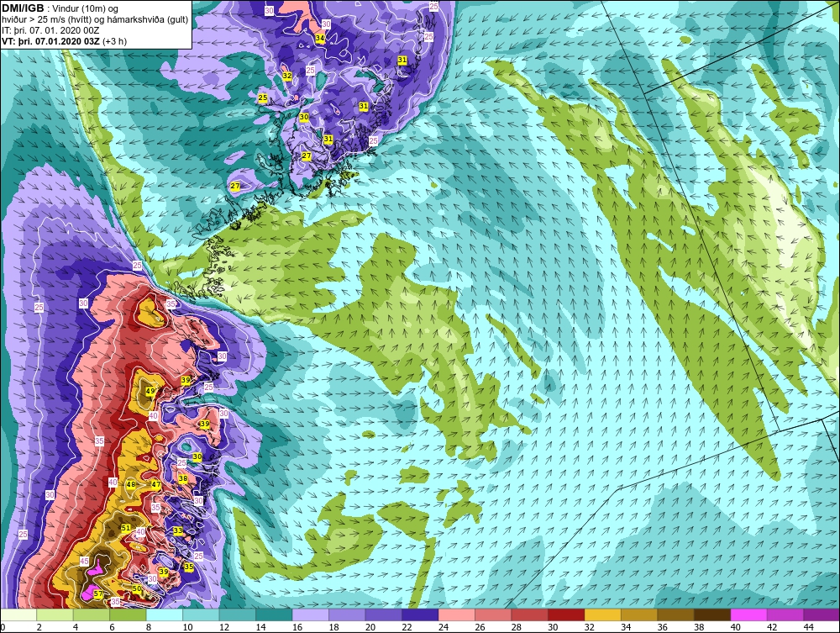Pick the 16–18 m/s lavender legend swatch
840x633 pixels.
click(311, 615)
